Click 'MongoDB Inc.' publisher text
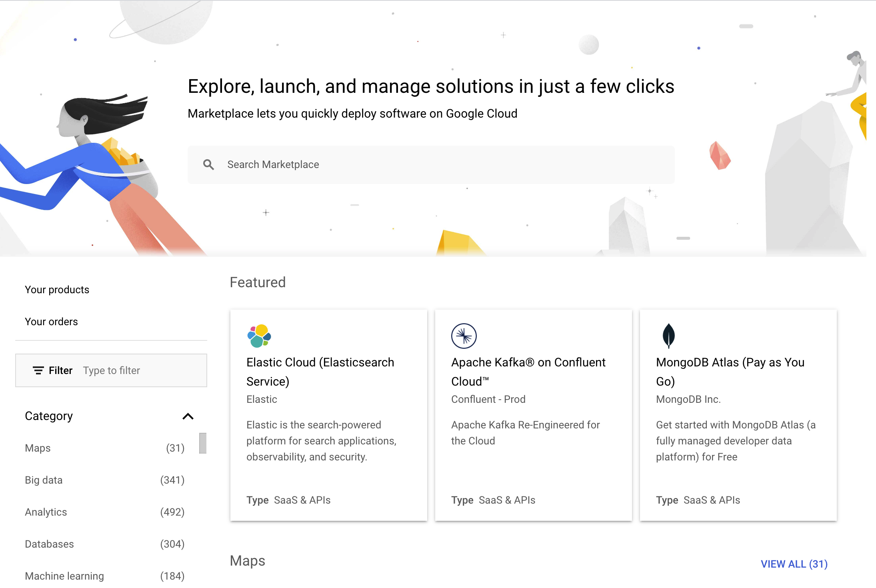876x588 pixels. [688, 399]
